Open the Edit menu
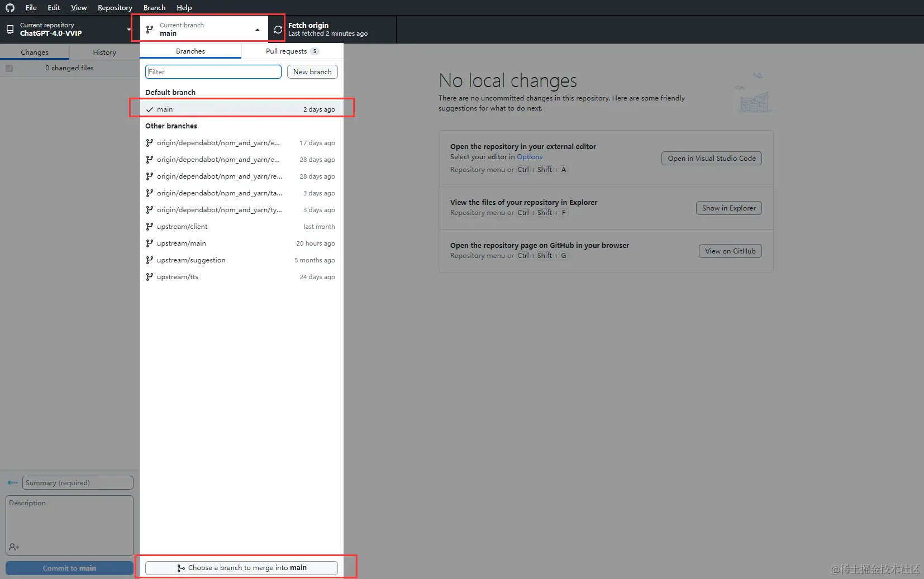Image resolution: width=924 pixels, height=579 pixels. [54, 8]
